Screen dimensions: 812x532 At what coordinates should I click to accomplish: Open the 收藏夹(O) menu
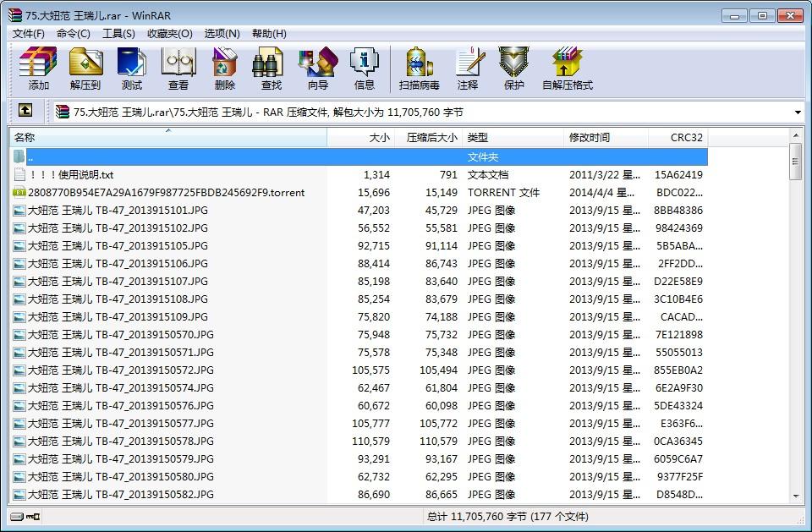click(x=170, y=34)
